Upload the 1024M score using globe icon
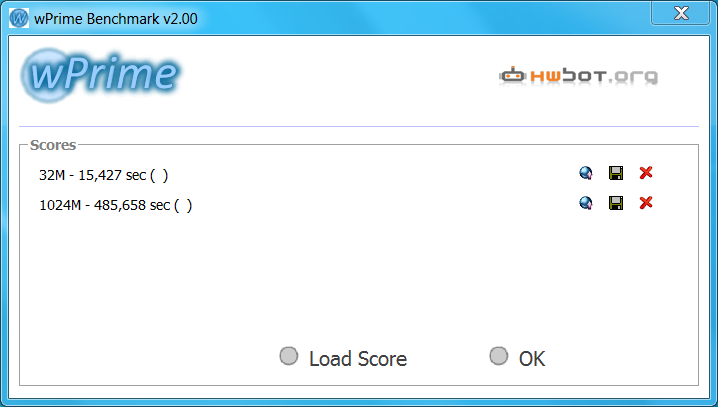The image size is (718, 407). [586, 203]
